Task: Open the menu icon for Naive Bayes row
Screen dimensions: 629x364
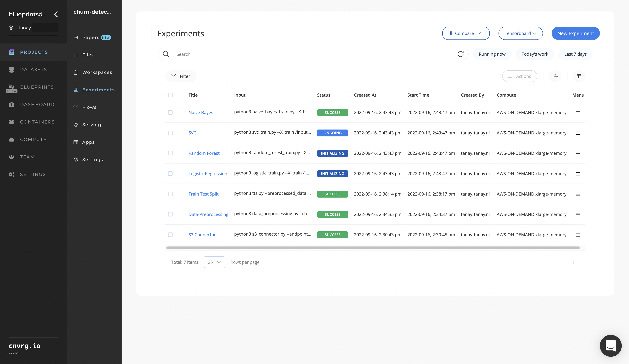Action: coord(578,113)
